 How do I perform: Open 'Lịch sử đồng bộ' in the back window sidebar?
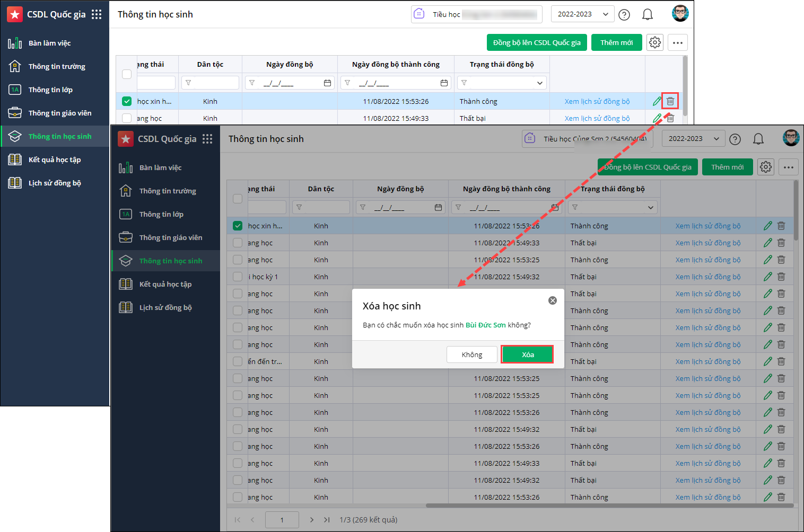tap(55, 183)
